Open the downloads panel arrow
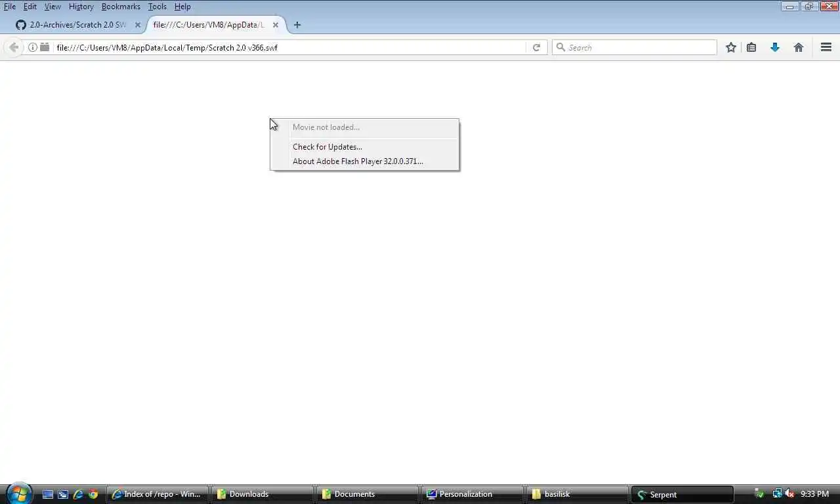This screenshot has width=840, height=504. 775,47
